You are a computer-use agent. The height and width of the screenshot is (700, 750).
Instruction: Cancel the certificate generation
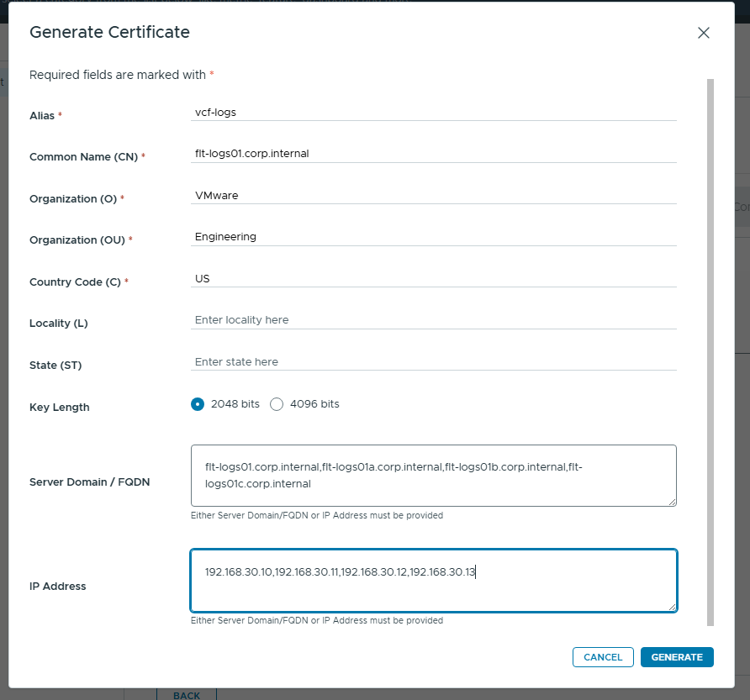click(603, 657)
